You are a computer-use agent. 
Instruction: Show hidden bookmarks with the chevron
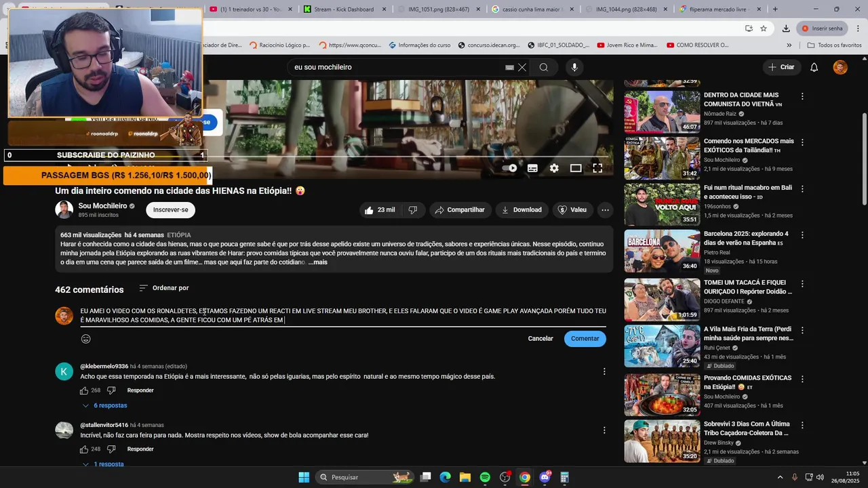(789, 45)
